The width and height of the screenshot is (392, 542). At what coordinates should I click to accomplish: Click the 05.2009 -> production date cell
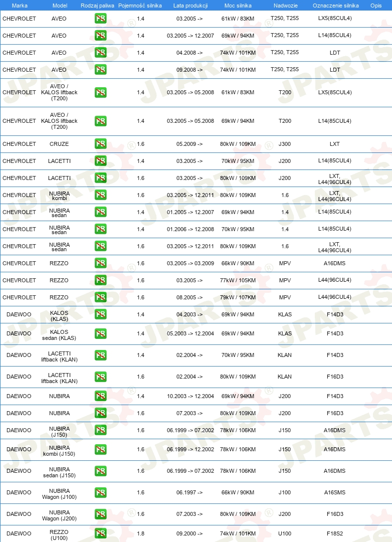pos(189,144)
